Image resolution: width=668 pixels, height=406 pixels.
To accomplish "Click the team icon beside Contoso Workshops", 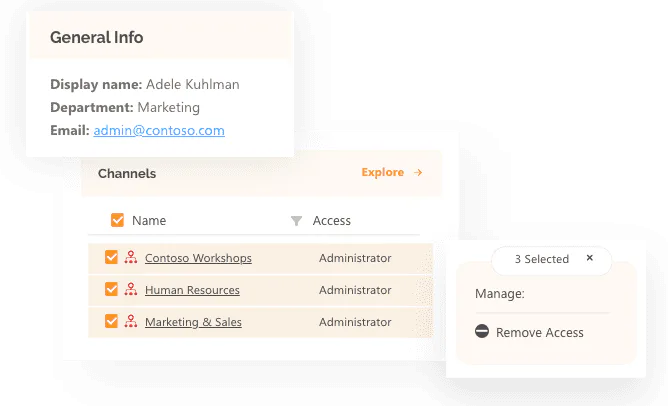I will (131, 257).
